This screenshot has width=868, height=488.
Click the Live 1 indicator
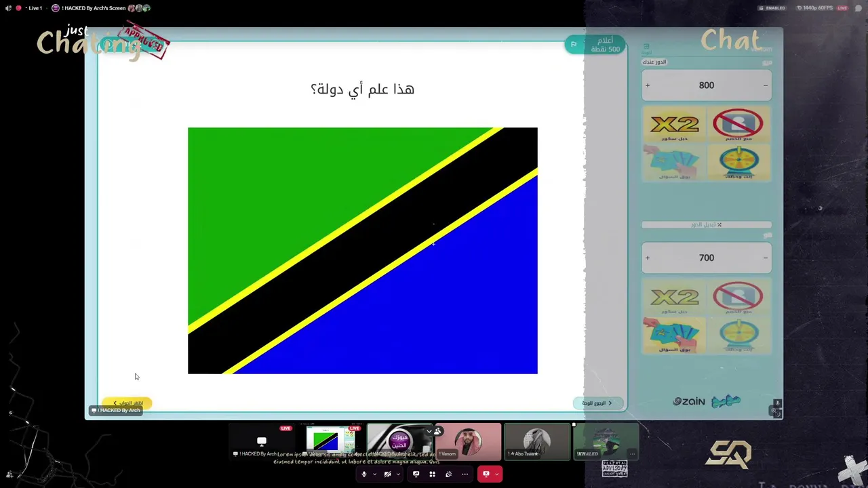tap(35, 8)
